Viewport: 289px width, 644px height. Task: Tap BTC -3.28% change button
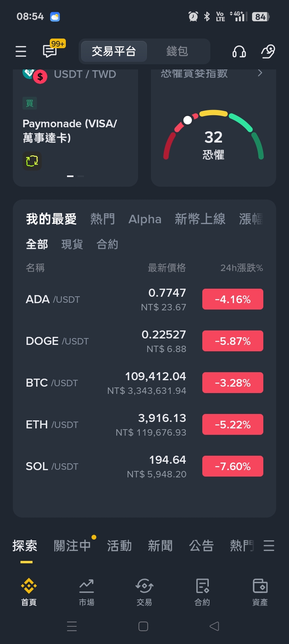tap(233, 383)
